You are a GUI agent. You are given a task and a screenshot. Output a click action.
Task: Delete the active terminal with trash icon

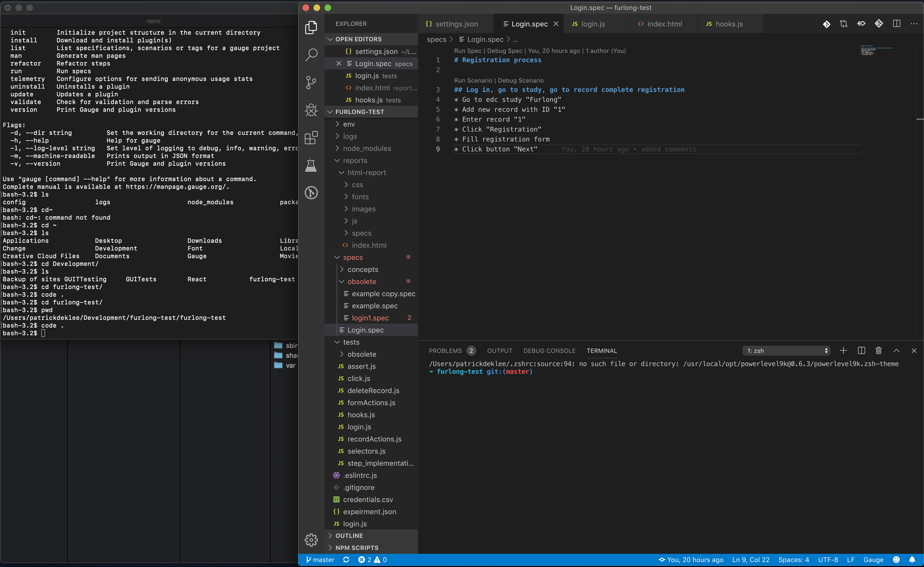[x=879, y=350]
